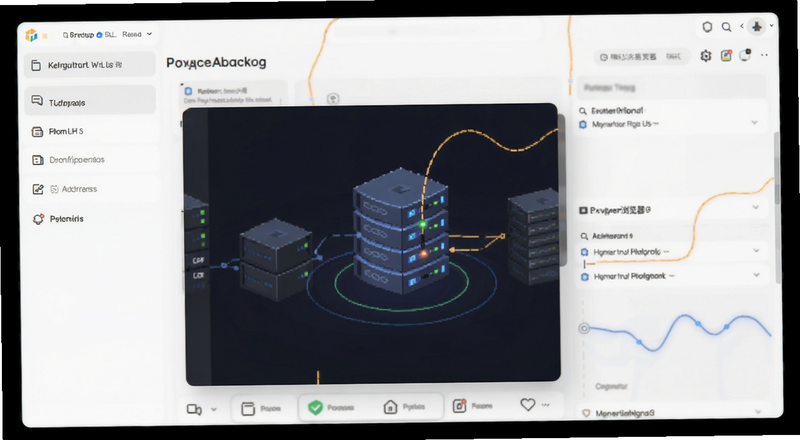The height and width of the screenshot is (440, 800).
Task: Click the blurred header bar of right panel
Action: pos(671,88)
